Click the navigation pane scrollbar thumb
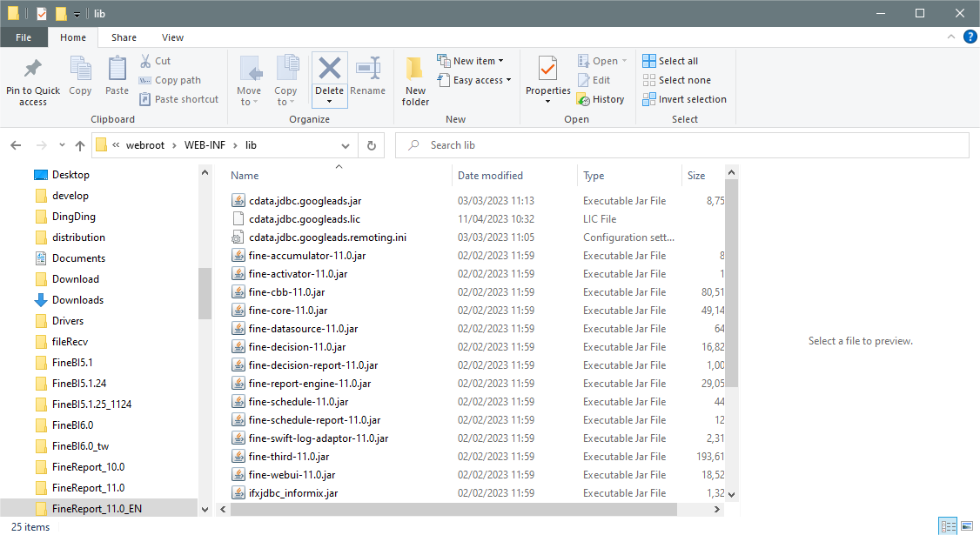Viewport: 980px width, 535px height. [205, 294]
